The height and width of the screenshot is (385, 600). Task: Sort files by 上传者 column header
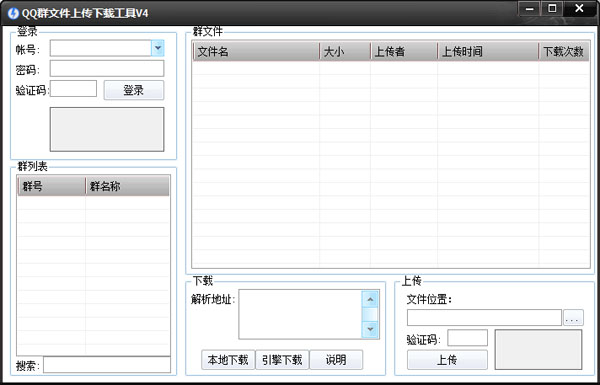tap(404, 51)
